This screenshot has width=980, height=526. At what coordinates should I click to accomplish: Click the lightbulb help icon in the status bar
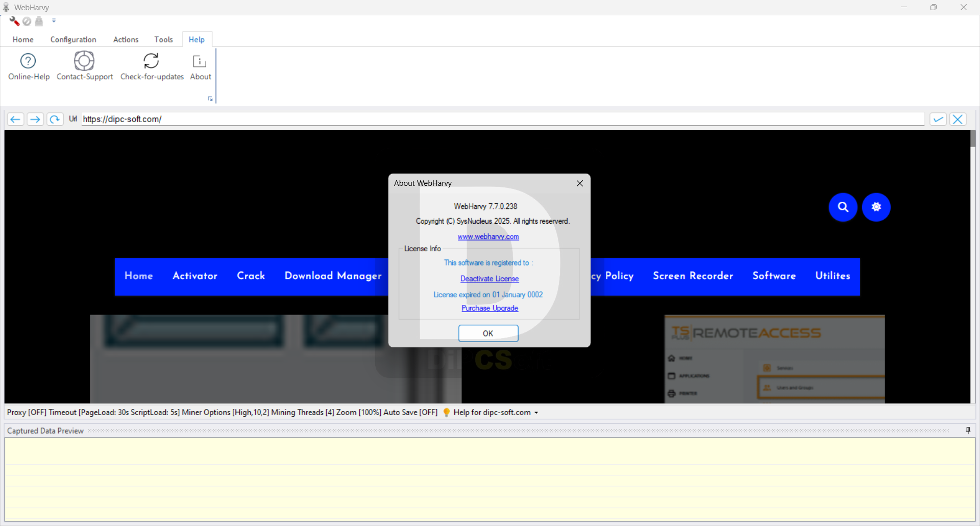click(447, 412)
